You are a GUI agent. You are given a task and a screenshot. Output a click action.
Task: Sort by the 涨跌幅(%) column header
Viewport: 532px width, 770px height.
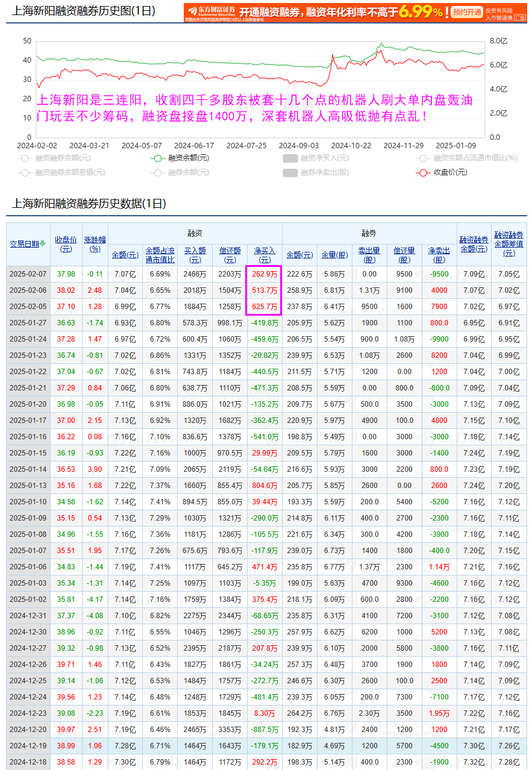95,244
